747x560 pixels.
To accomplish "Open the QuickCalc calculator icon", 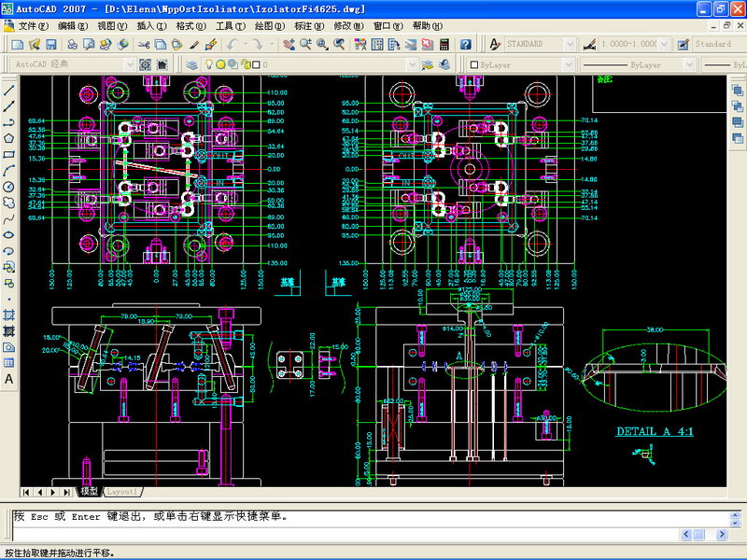I will coord(443,44).
